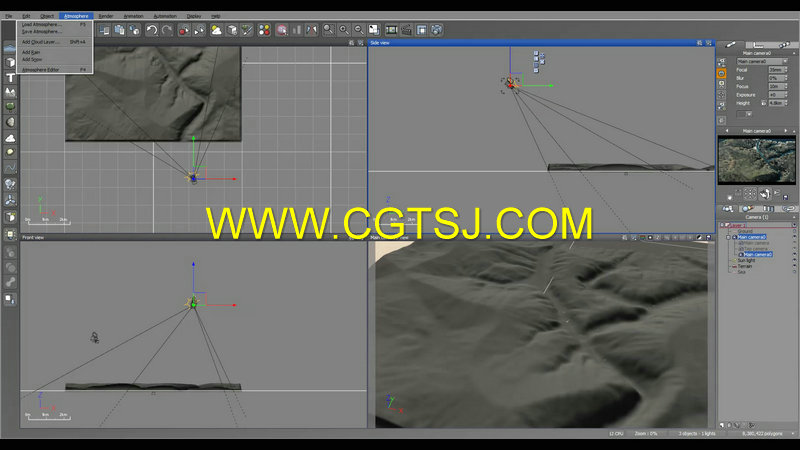Click the clapperboard animation icon

coord(407,30)
